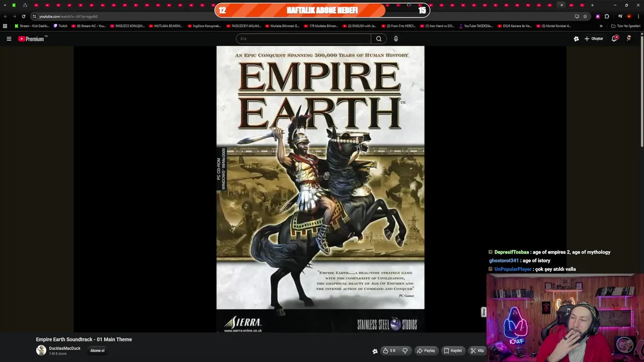Image resolution: width=644 pixels, height=362 pixels.
Task: Dislike the video with thumbs down
Action: click(x=405, y=351)
